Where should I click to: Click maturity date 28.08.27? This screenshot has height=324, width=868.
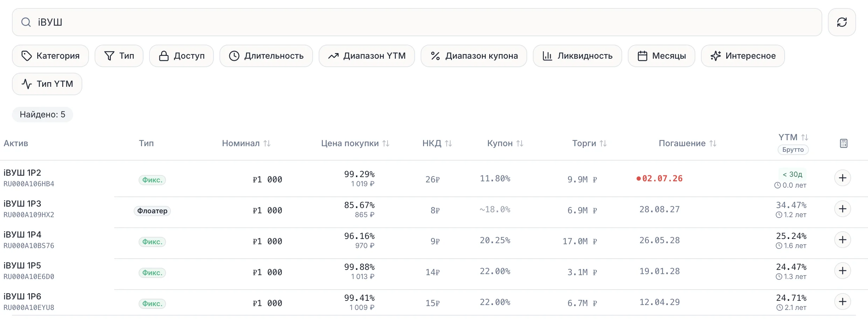tap(659, 209)
